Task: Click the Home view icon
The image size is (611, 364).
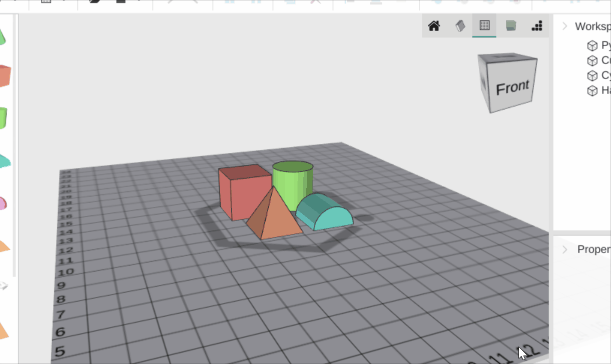Action: (434, 26)
